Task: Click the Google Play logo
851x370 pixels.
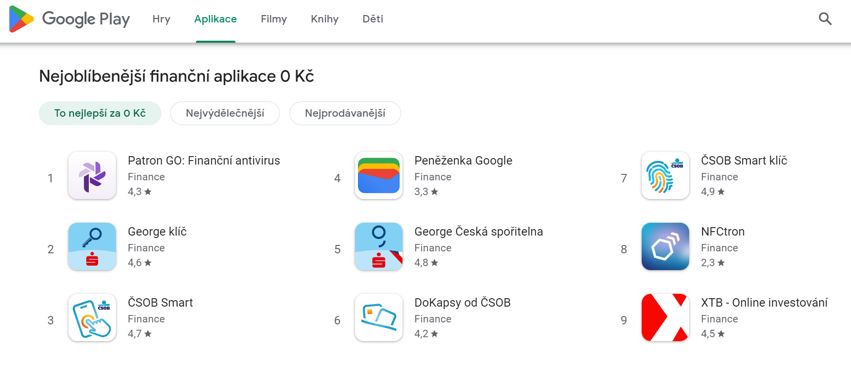Action: (x=69, y=20)
